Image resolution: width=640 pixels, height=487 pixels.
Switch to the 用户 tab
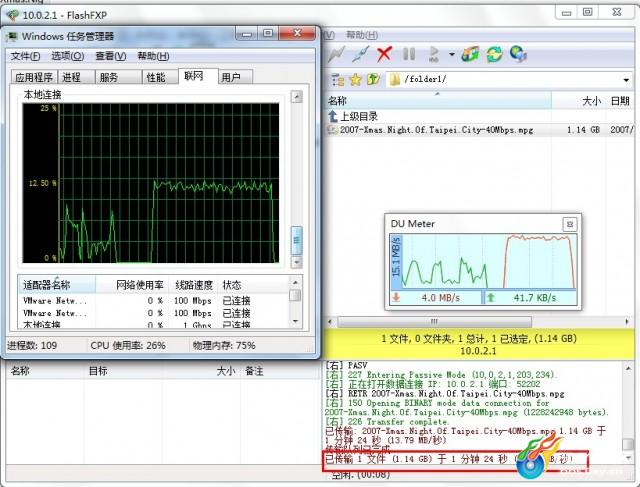235,77
